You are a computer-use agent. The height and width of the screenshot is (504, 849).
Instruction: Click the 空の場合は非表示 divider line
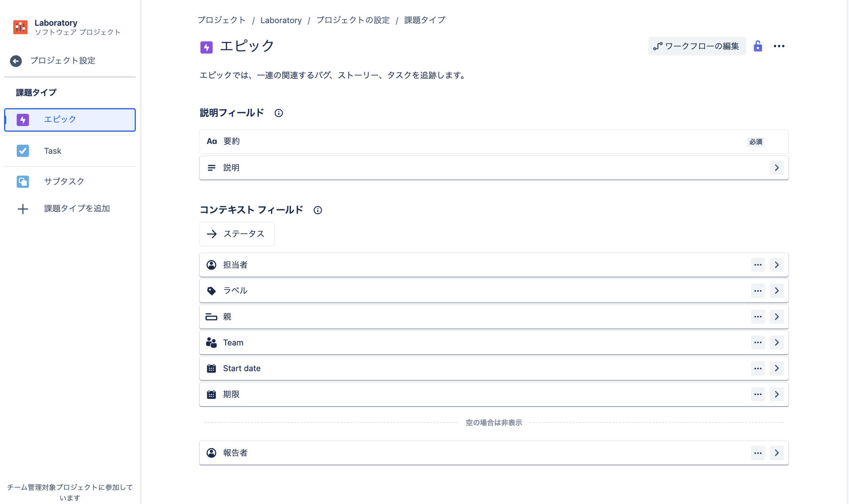click(x=494, y=423)
